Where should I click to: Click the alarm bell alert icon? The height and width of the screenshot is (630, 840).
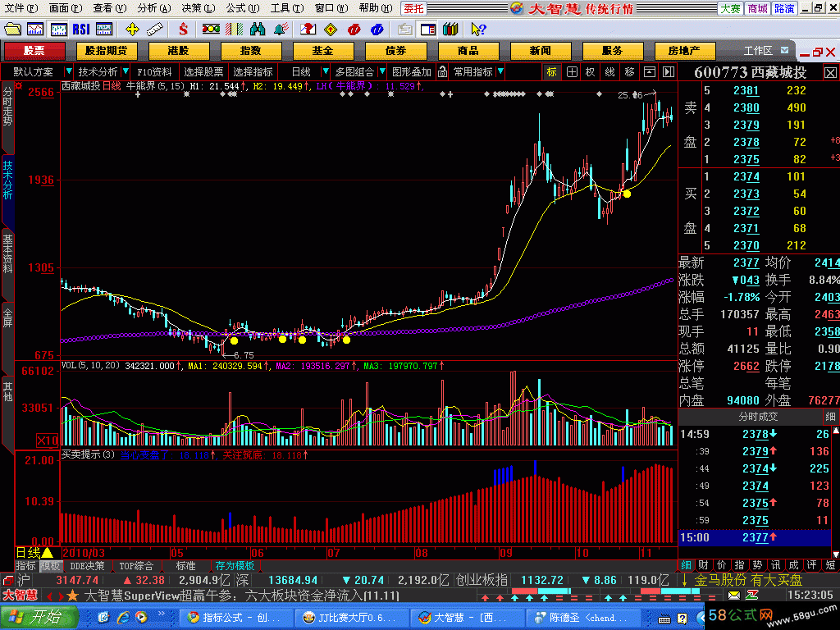281,29
